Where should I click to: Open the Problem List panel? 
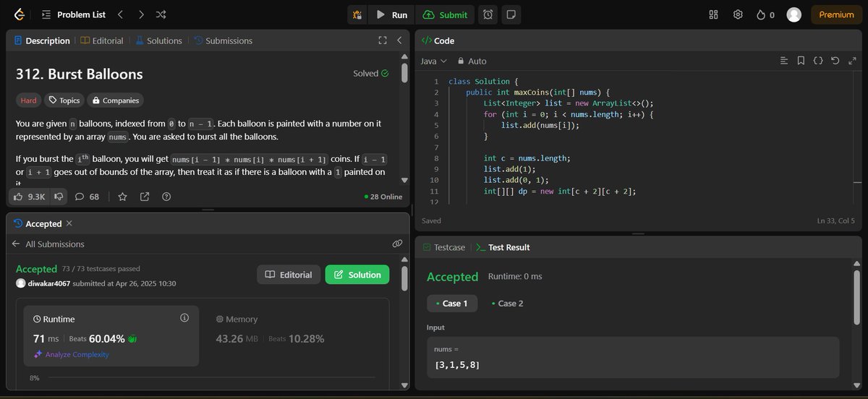pyautogui.click(x=73, y=14)
